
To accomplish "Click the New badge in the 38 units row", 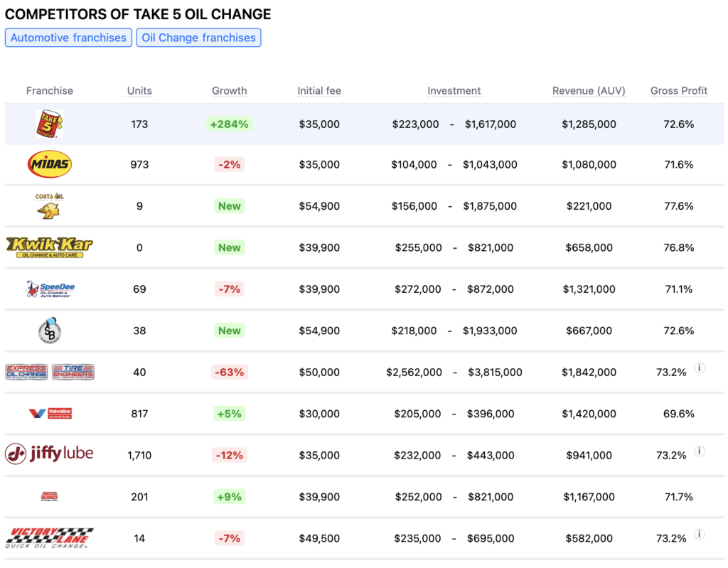I will 230,331.
